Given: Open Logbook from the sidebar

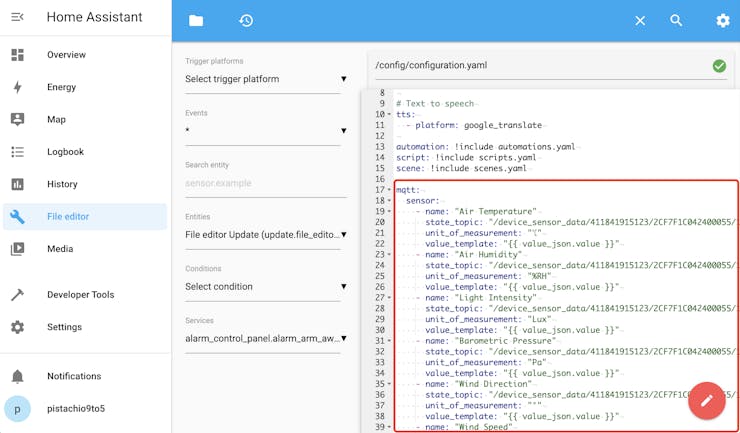Looking at the screenshot, I should pyautogui.click(x=65, y=152).
